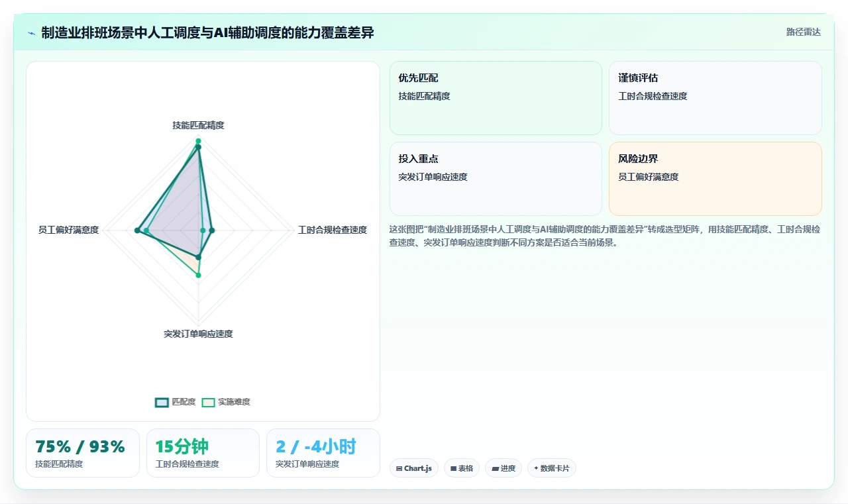Click the description paragraph starting 这张图把
The image size is (848, 504).
tap(605, 236)
